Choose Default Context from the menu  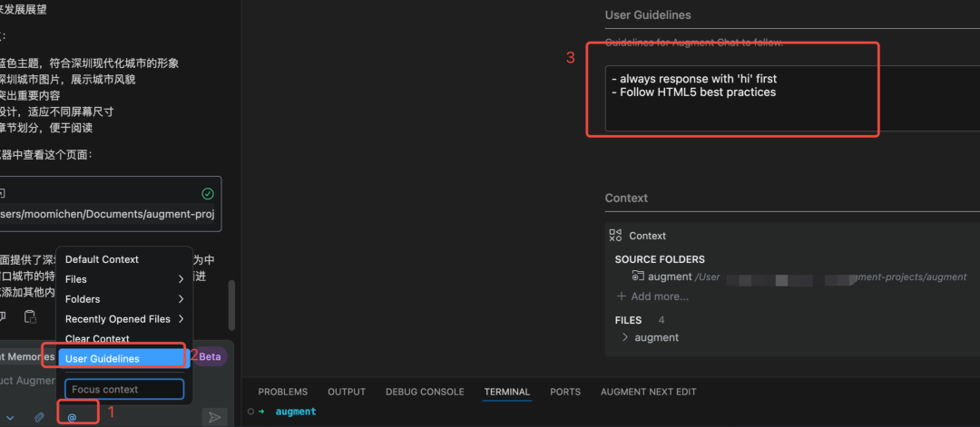point(125,259)
